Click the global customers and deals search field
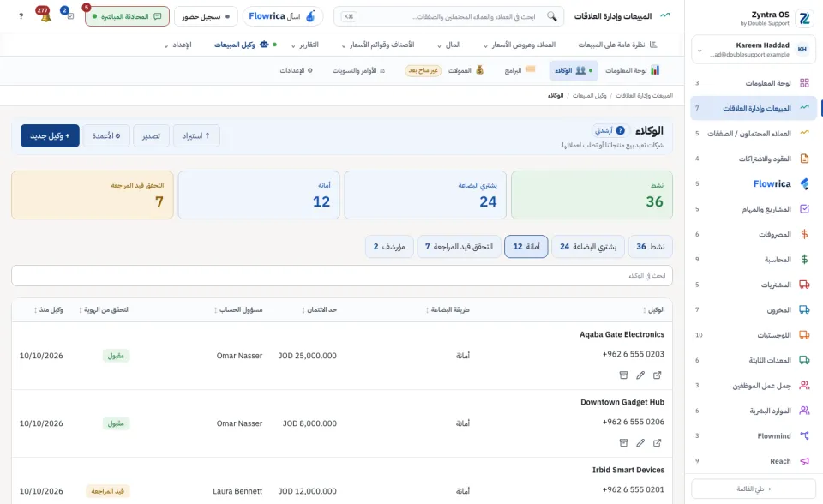This screenshot has height=504, width=823. [448, 16]
